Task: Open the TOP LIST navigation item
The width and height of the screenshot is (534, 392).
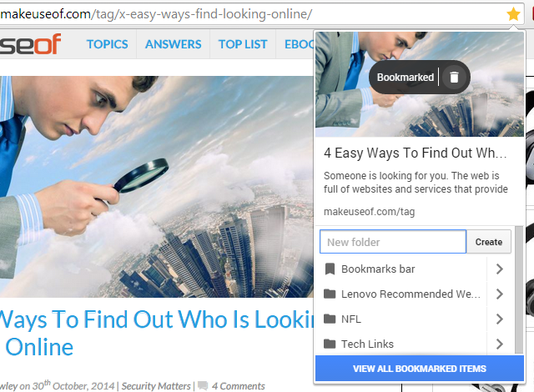Action: [x=243, y=44]
